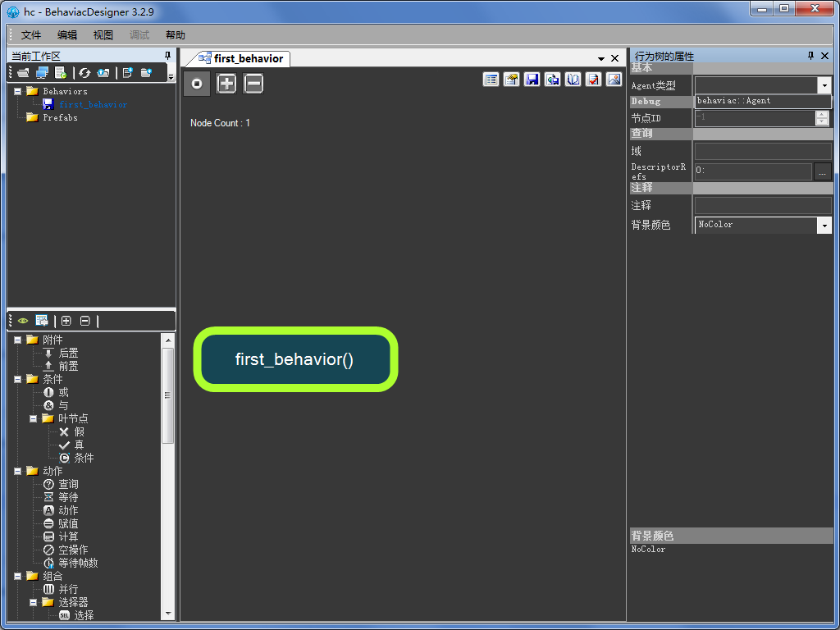Collapse the 动作 folder
The width and height of the screenshot is (840, 630).
coord(18,471)
